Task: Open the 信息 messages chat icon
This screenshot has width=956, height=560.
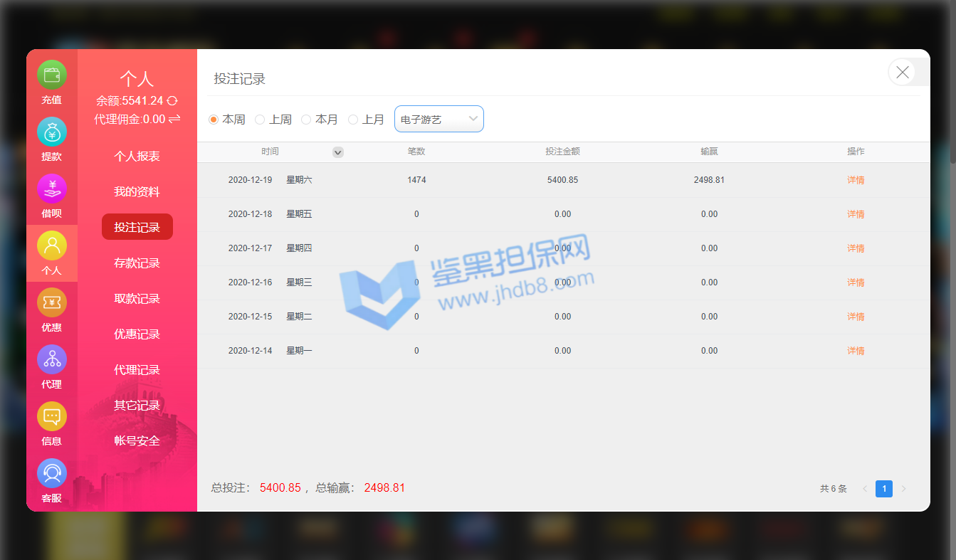Action: pos(51,417)
